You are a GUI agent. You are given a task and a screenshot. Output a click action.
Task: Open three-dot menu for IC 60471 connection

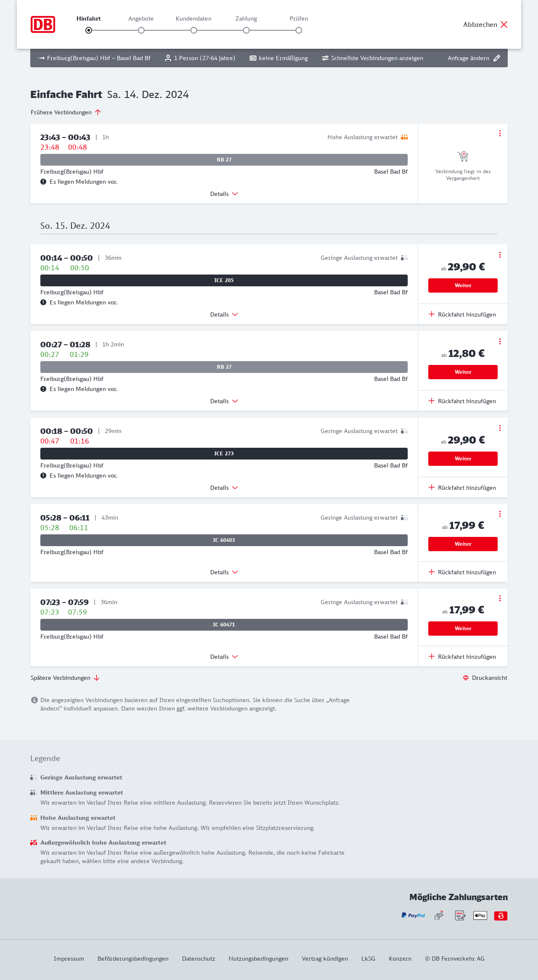coord(500,598)
